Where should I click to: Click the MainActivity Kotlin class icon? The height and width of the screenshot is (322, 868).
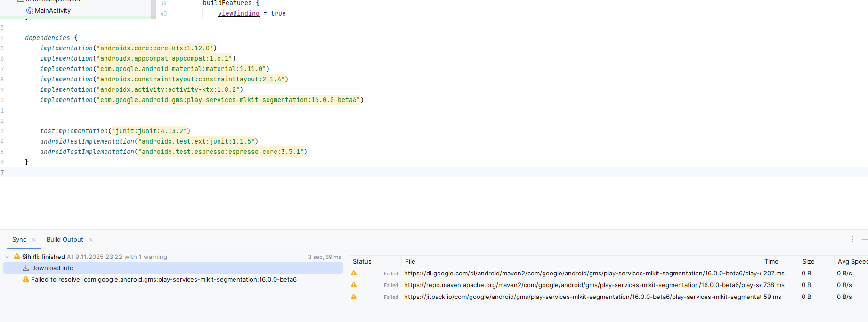(x=30, y=10)
